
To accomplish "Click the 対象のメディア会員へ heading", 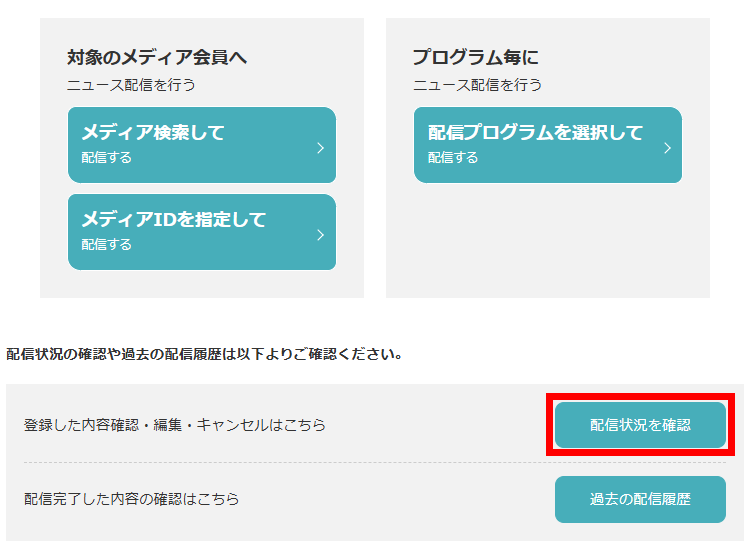I will click(x=157, y=58).
